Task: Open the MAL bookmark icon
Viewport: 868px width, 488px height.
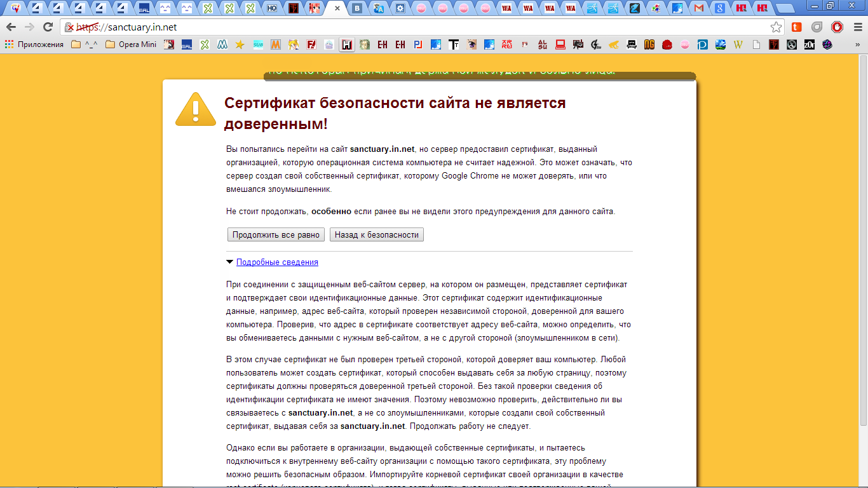Action: point(187,44)
